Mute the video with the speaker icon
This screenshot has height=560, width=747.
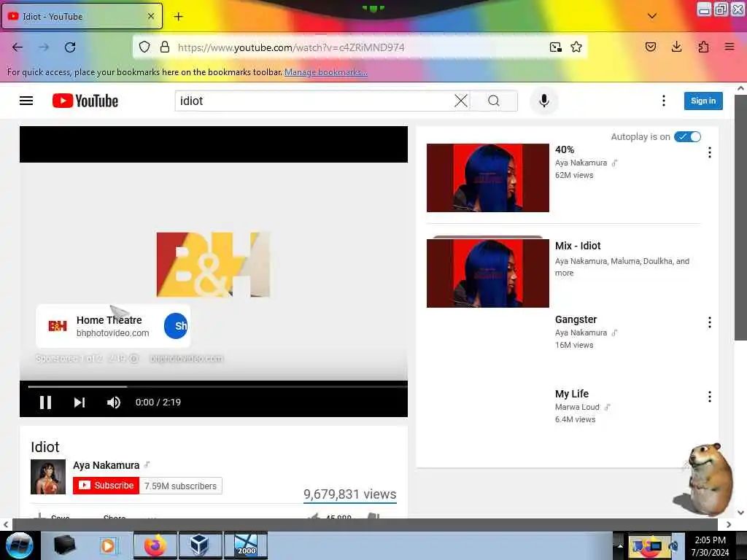[x=113, y=402]
